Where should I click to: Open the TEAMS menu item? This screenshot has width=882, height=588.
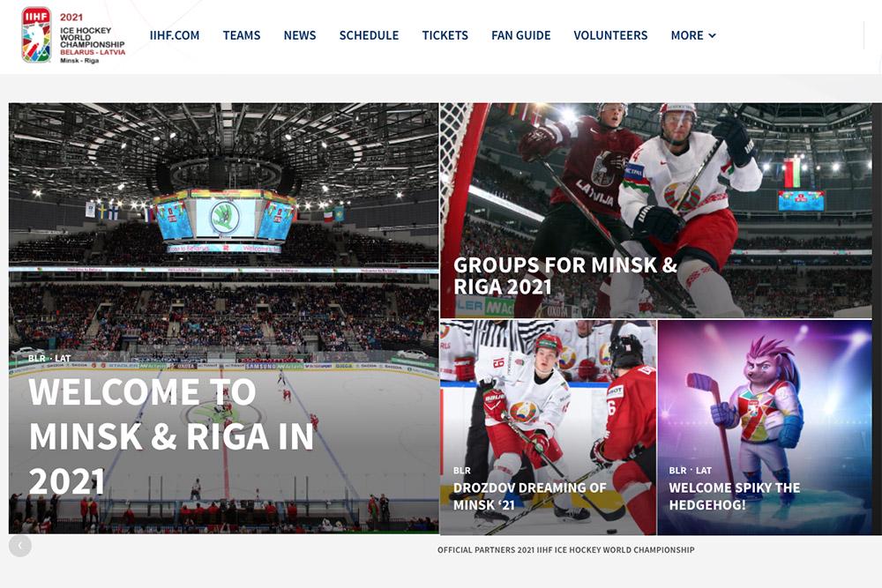tap(242, 35)
